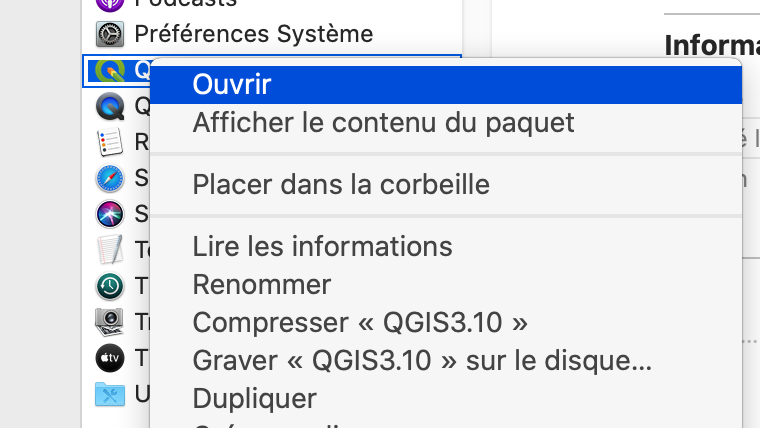Select the Préférences Système list entry
Viewport: 760px width, 428px height.
click(253, 34)
